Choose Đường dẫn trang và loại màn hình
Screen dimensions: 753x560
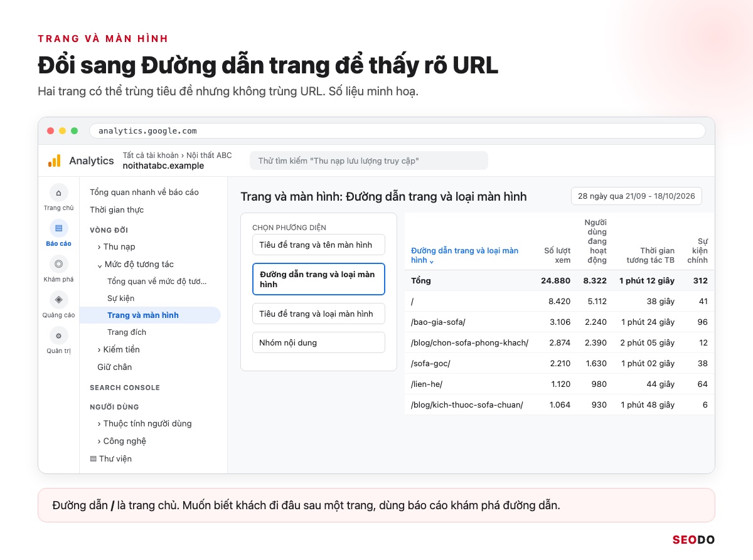point(319,279)
